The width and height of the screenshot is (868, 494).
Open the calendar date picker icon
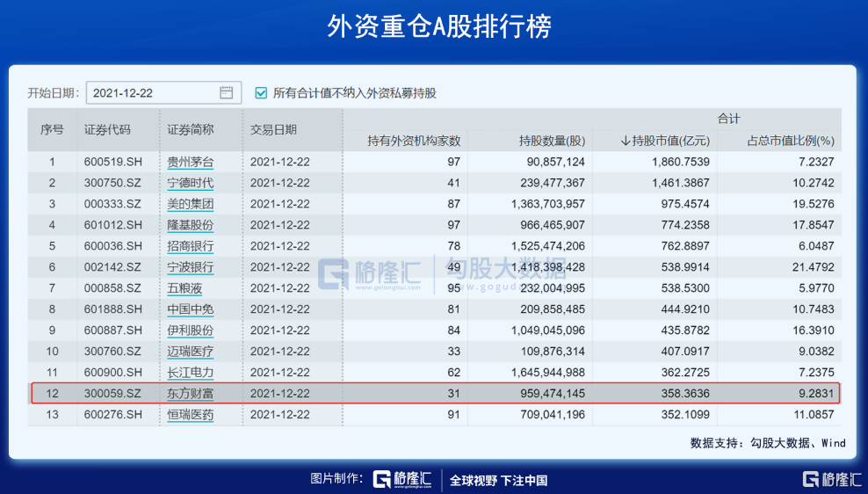[226, 92]
